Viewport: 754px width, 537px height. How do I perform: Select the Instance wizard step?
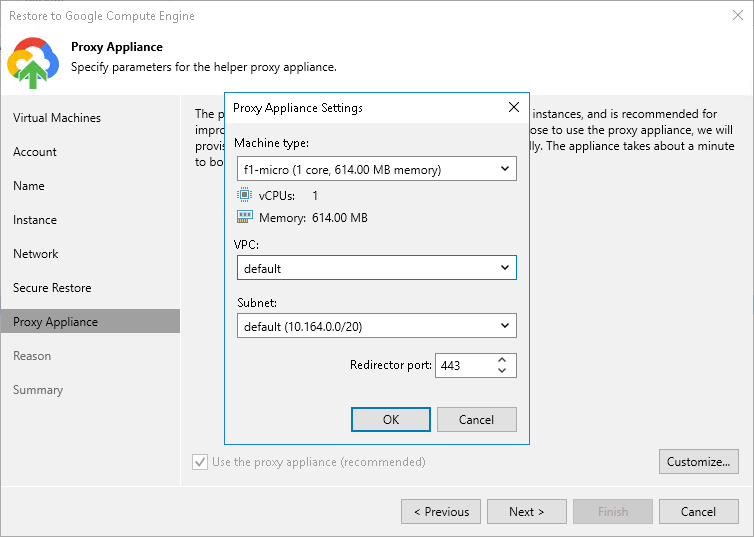pyautogui.click(x=35, y=220)
